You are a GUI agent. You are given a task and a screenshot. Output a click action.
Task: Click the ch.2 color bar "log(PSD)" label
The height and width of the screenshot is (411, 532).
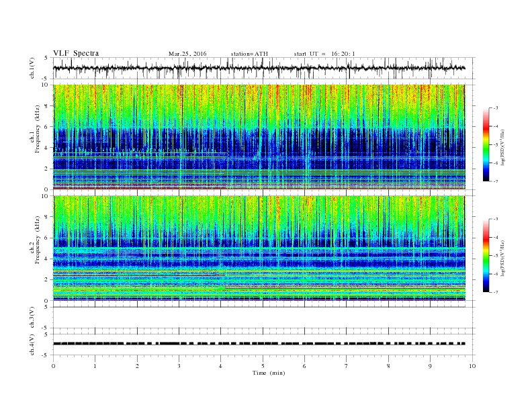(502, 258)
